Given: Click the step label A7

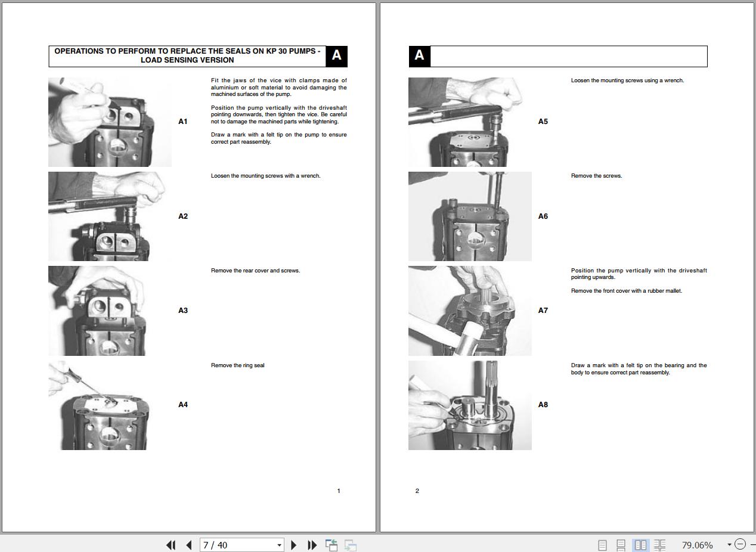Looking at the screenshot, I should pos(543,311).
